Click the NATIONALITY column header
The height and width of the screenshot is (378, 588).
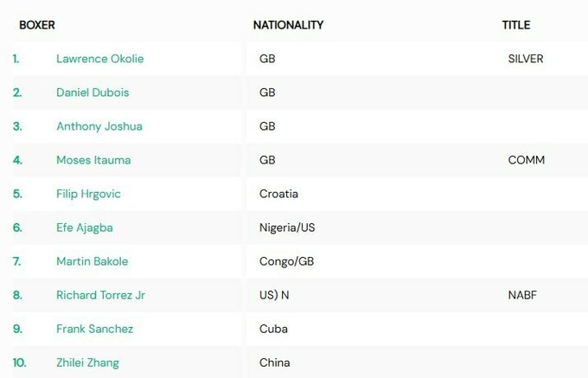click(x=288, y=25)
